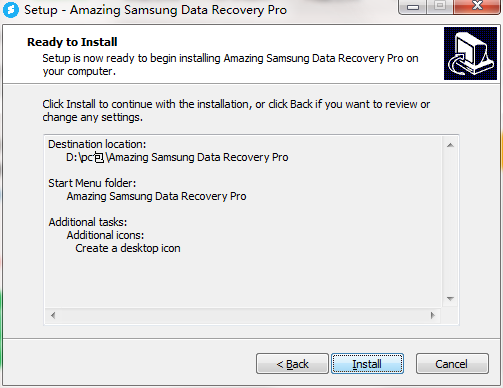Go back to the previous setup step
Image resolution: width=503 pixels, height=388 pixels.
[x=292, y=364]
